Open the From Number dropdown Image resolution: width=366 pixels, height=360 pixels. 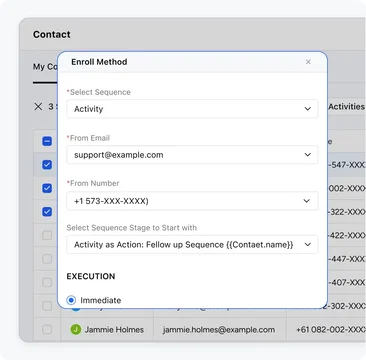(192, 201)
